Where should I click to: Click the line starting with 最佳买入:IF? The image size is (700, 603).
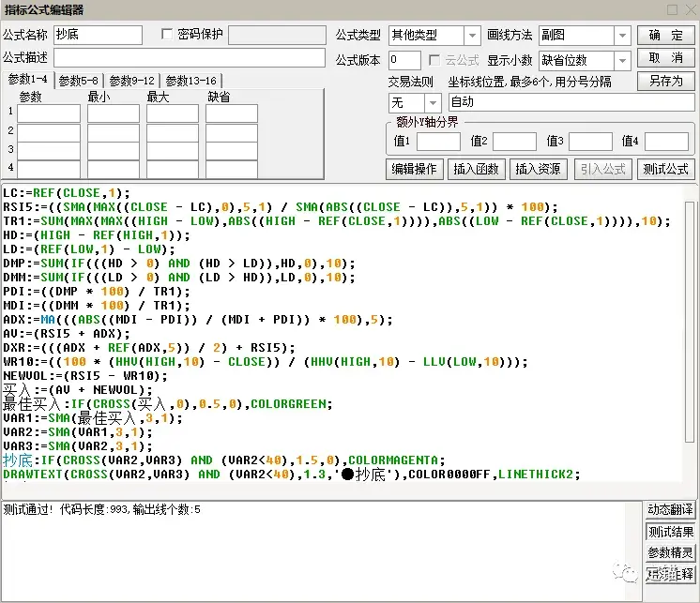point(168,404)
